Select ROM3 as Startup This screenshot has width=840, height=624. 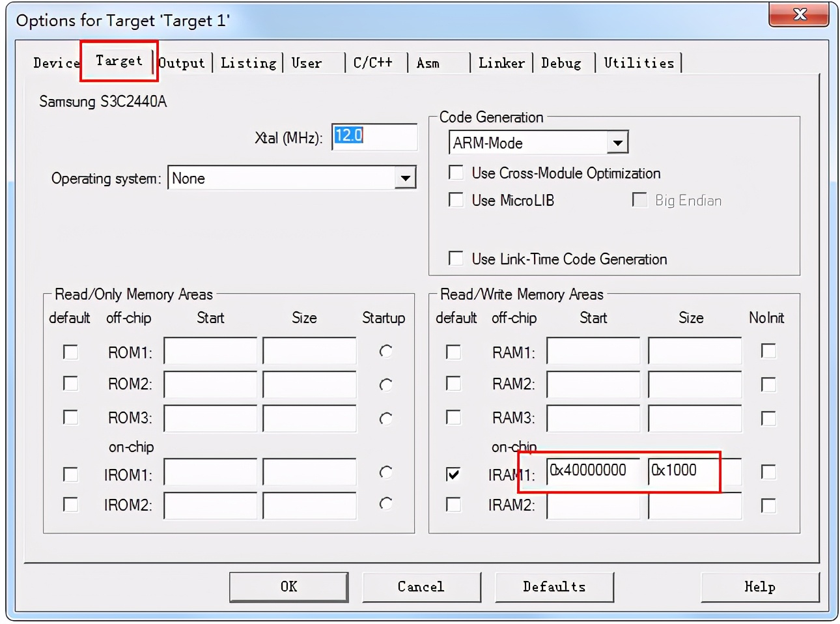click(385, 418)
